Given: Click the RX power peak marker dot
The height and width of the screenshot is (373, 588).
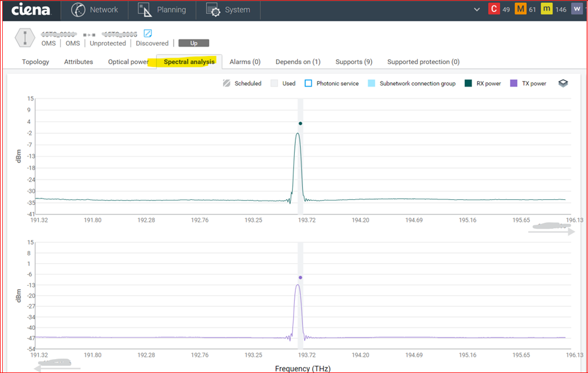Looking at the screenshot, I should click(x=300, y=123).
